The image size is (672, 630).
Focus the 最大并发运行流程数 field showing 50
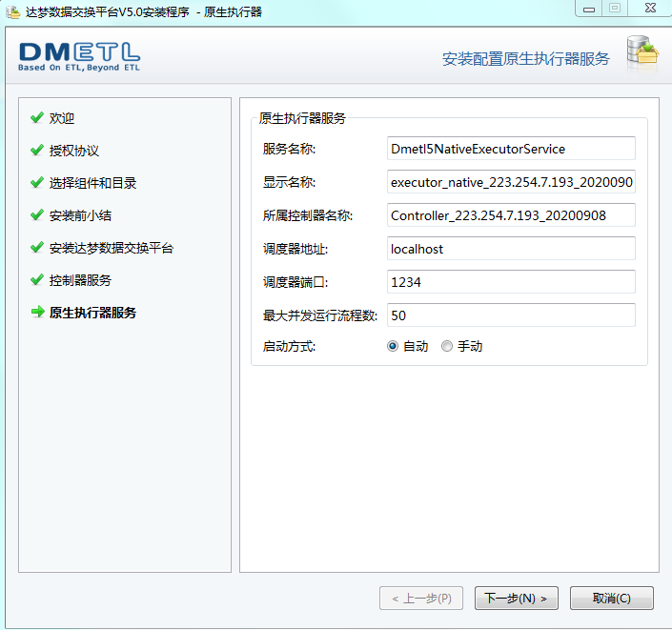pyautogui.click(x=511, y=315)
